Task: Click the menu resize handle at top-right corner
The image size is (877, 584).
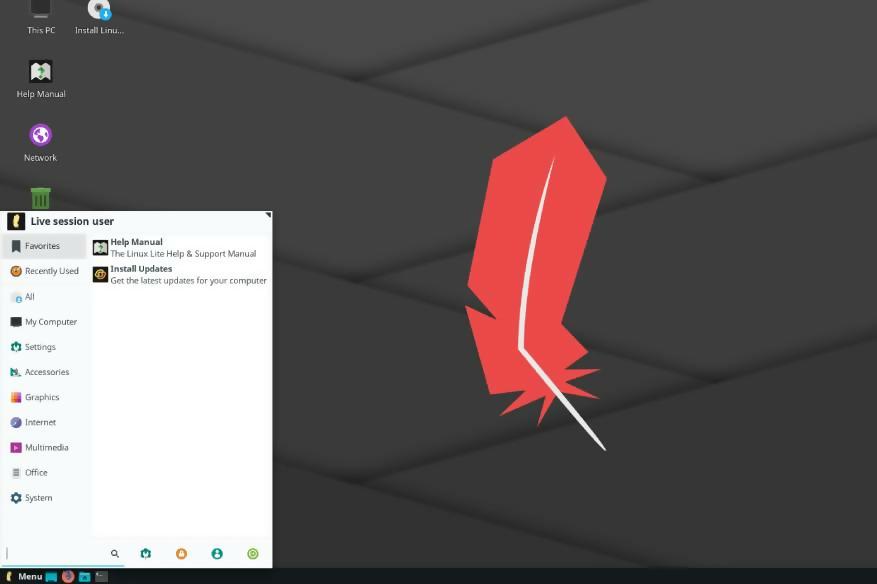Action: point(268,215)
